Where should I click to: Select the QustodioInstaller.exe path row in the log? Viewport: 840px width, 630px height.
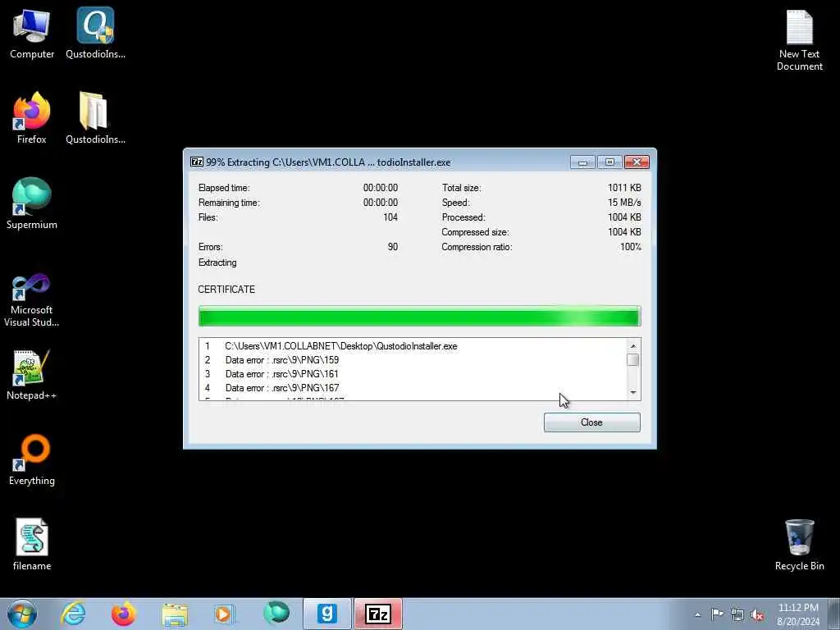[413, 346]
